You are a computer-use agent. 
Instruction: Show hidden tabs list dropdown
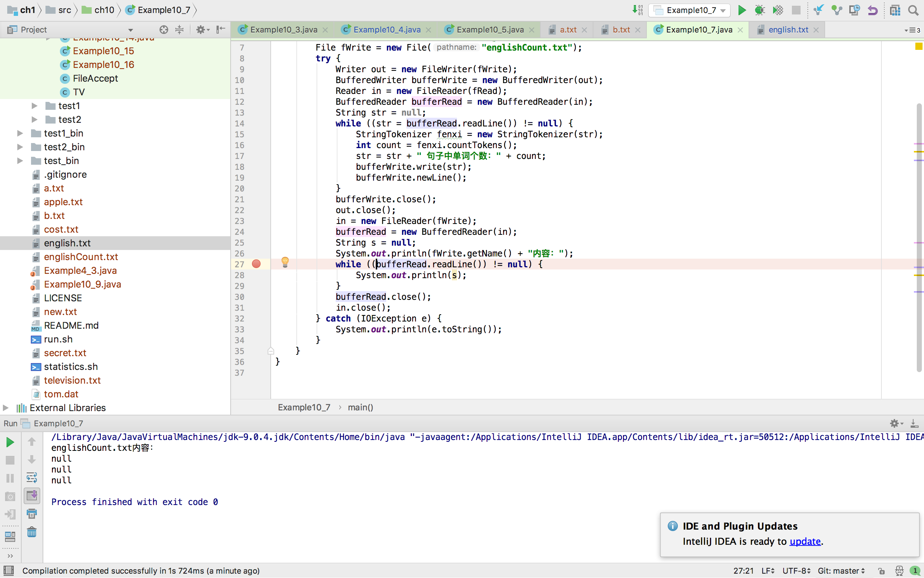(x=912, y=30)
